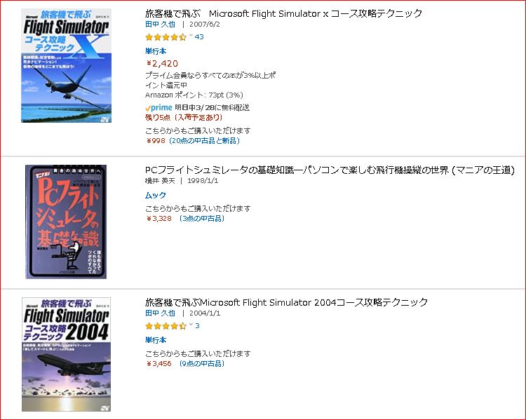Open ¥998 20点の中古品と新品 offers link
The height and width of the screenshot is (420, 526).
click(193, 140)
